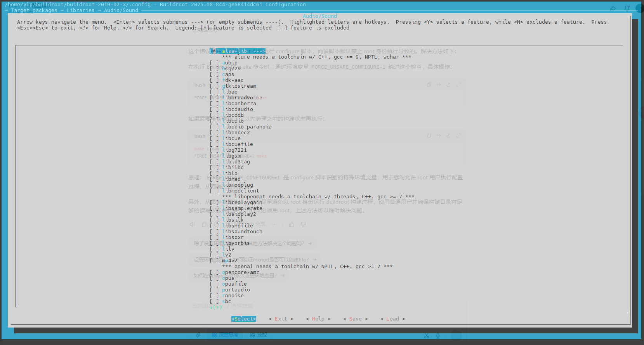The width and height of the screenshot is (644, 345).
Task: Click the copy icon beside the speaker icon under the chat answer
Action: (204, 224)
